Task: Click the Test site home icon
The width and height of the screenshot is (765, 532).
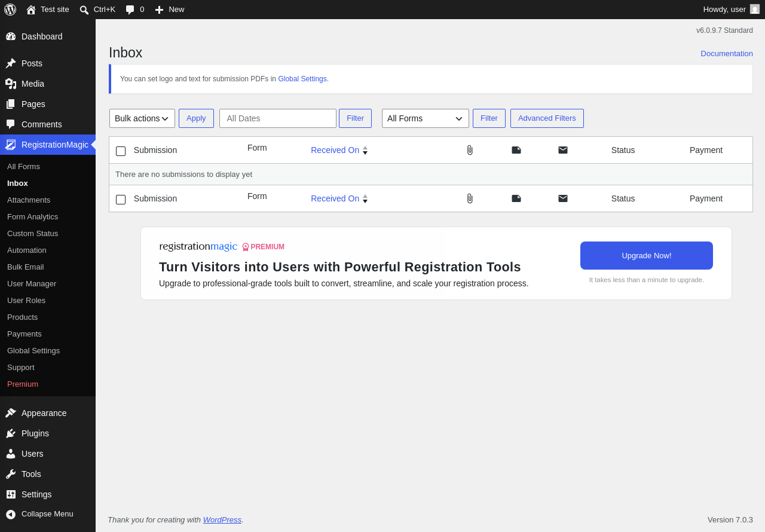Action: (x=31, y=10)
